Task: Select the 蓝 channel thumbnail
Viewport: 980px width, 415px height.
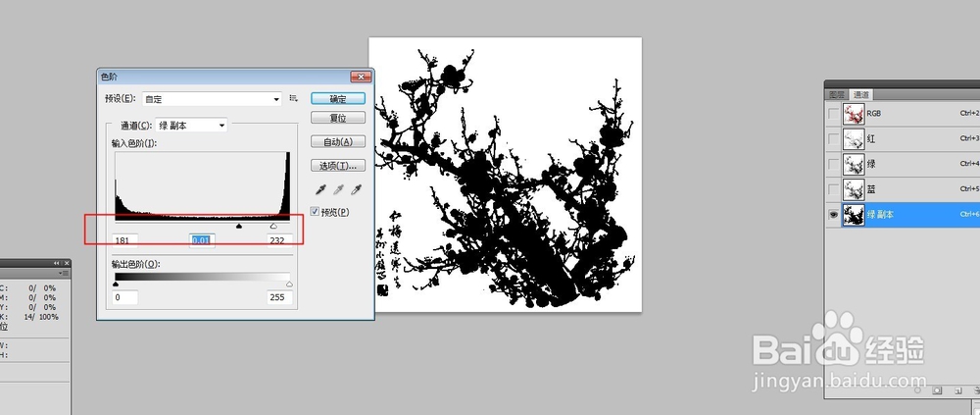Action: (854, 189)
